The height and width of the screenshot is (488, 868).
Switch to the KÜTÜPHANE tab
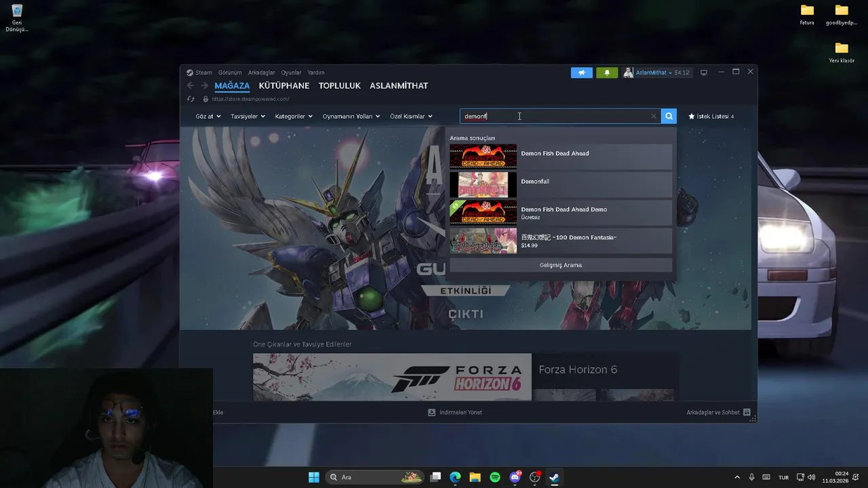click(x=284, y=86)
